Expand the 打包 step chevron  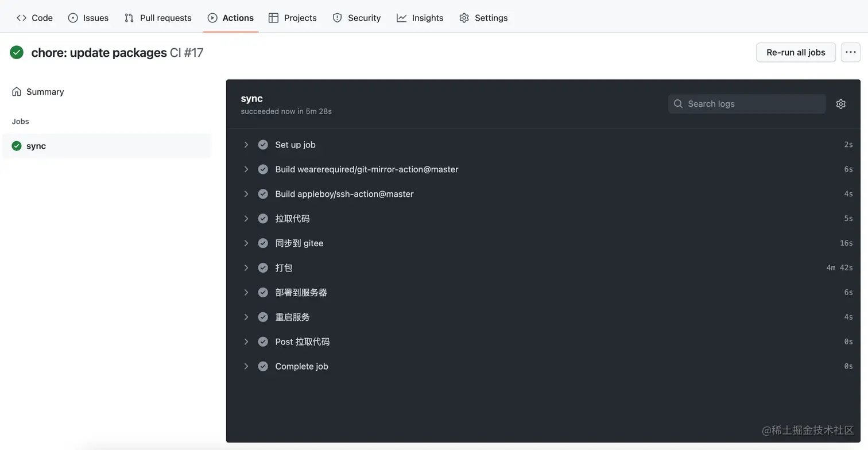[x=246, y=268]
